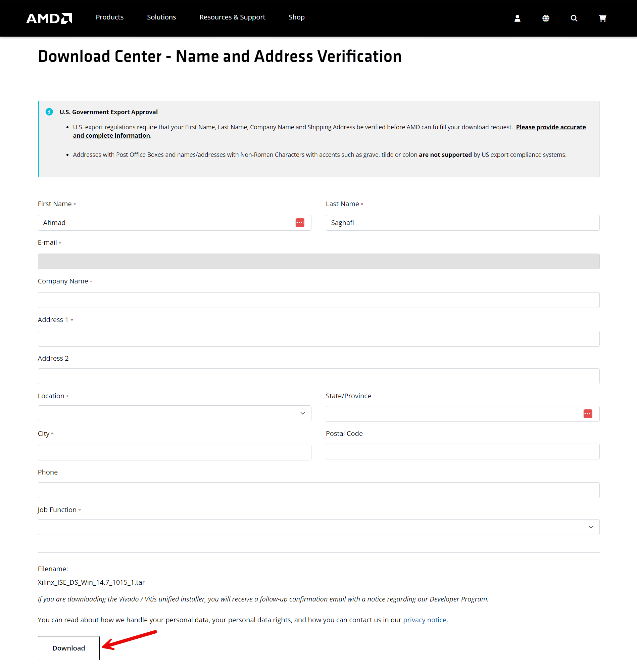Click the AMD logo

click(49, 18)
